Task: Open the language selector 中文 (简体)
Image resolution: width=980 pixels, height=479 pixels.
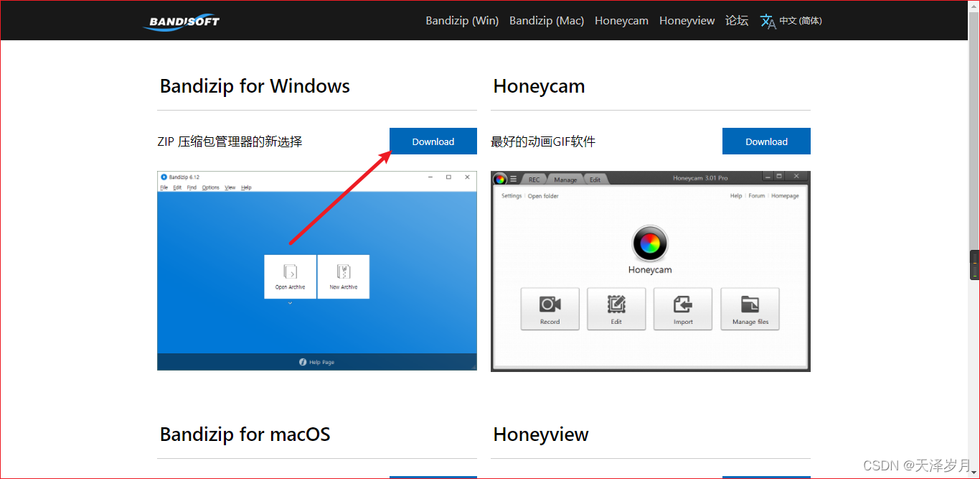Action: pyautogui.click(x=801, y=21)
